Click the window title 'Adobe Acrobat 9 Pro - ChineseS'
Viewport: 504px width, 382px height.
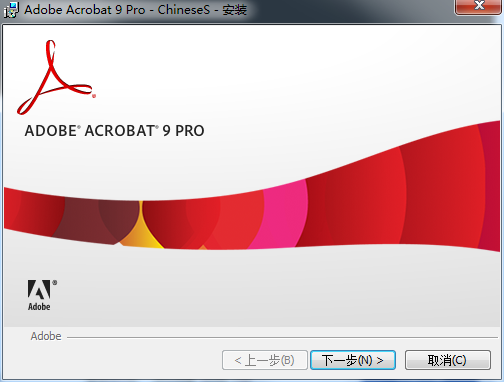117,10
